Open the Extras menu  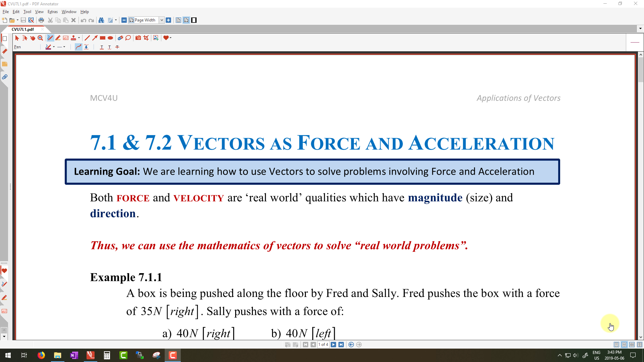coord(52,12)
